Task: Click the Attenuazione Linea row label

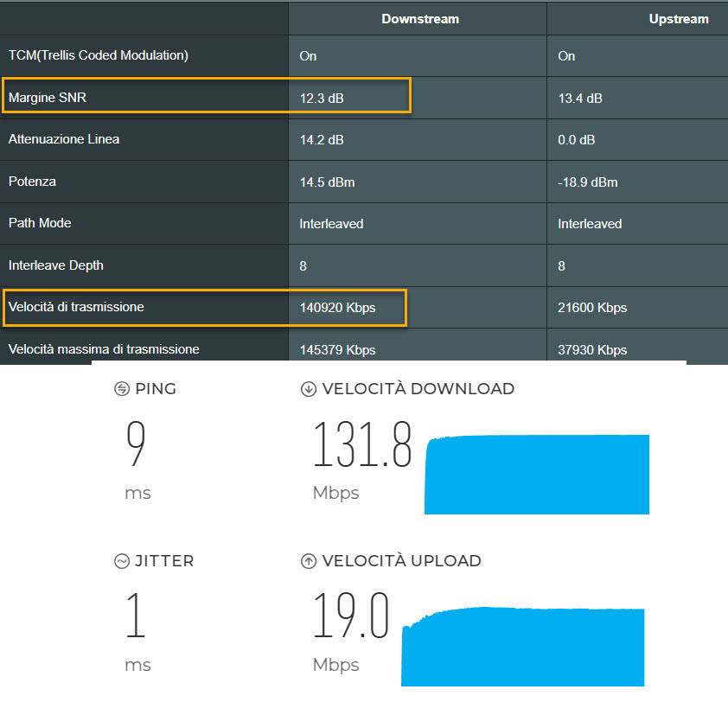Action: pos(64,139)
